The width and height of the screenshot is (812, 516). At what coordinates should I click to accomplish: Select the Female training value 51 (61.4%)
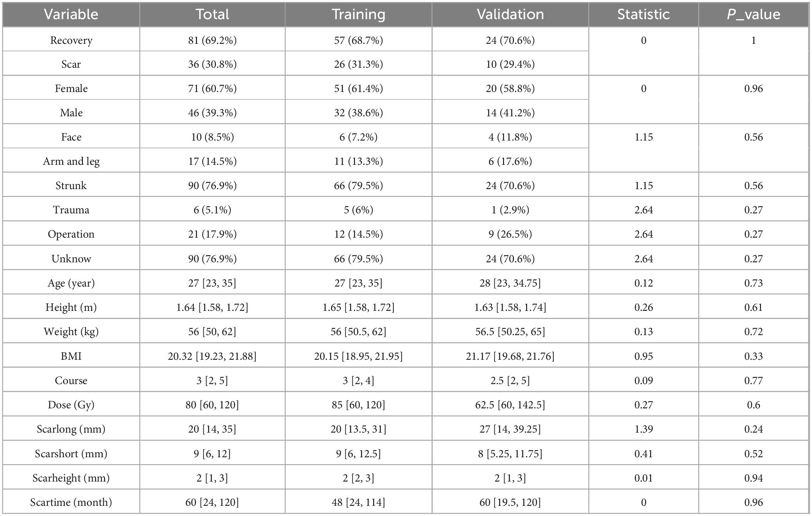pos(359,88)
